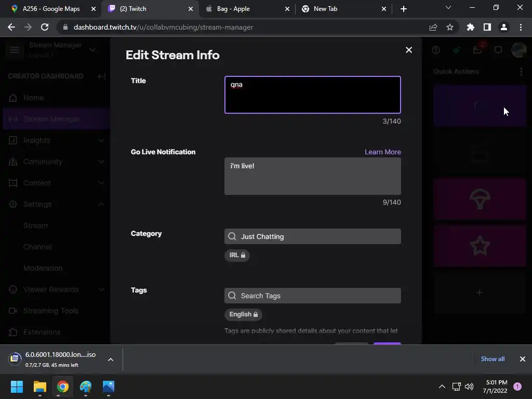Click the stream Title text box
532x399 pixels.
click(x=312, y=95)
